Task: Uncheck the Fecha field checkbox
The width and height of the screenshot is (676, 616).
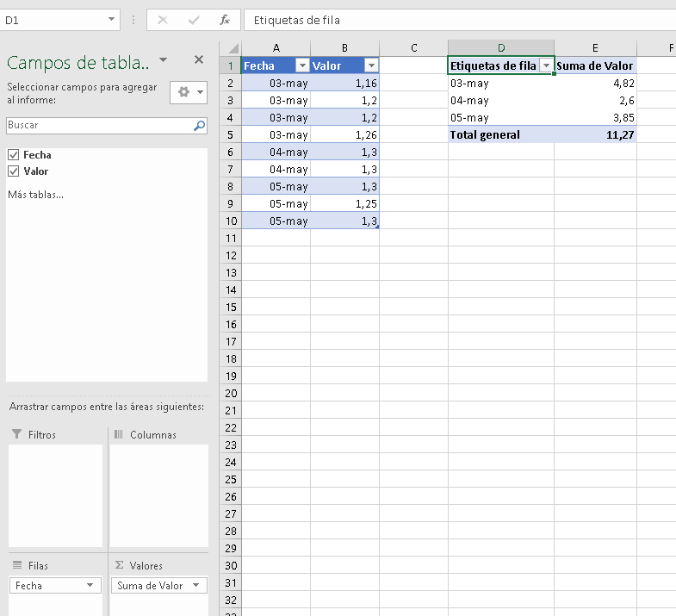Action: click(14, 155)
